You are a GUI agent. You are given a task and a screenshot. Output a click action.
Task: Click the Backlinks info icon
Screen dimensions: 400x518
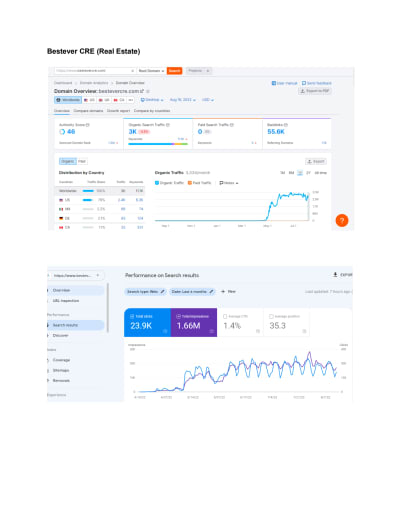(286, 125)
